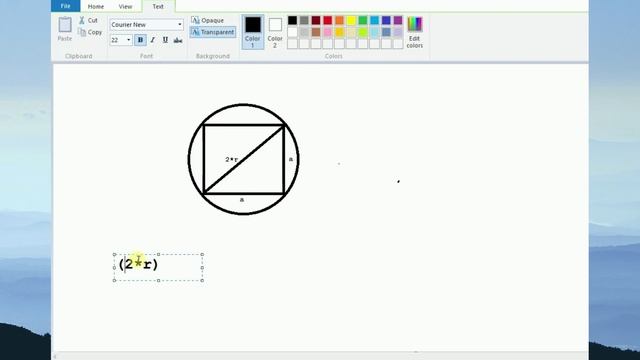Select the Color 2 background button
Screen dimensions: 640x360
click(x=275, y=32)
